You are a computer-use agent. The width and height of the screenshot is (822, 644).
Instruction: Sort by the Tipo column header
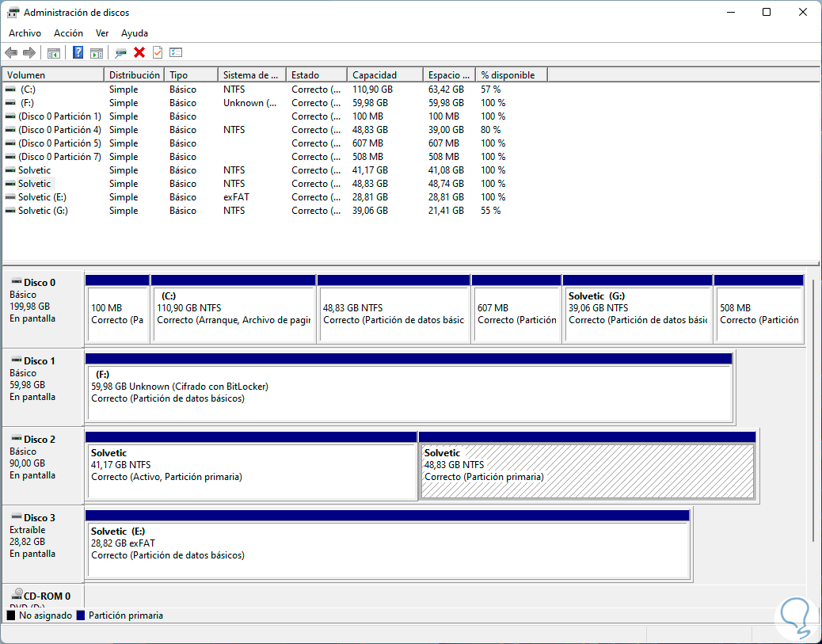click(x=192, y=75)
